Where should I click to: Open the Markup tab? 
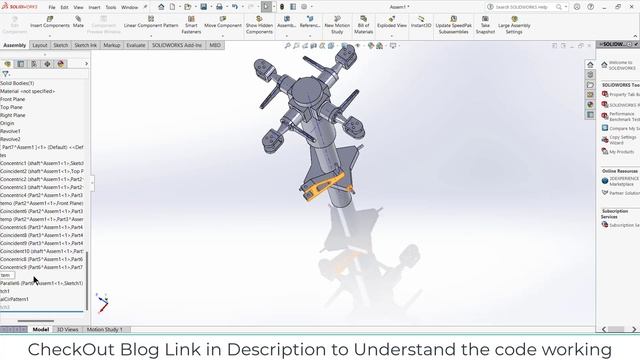tap(111, 45)
